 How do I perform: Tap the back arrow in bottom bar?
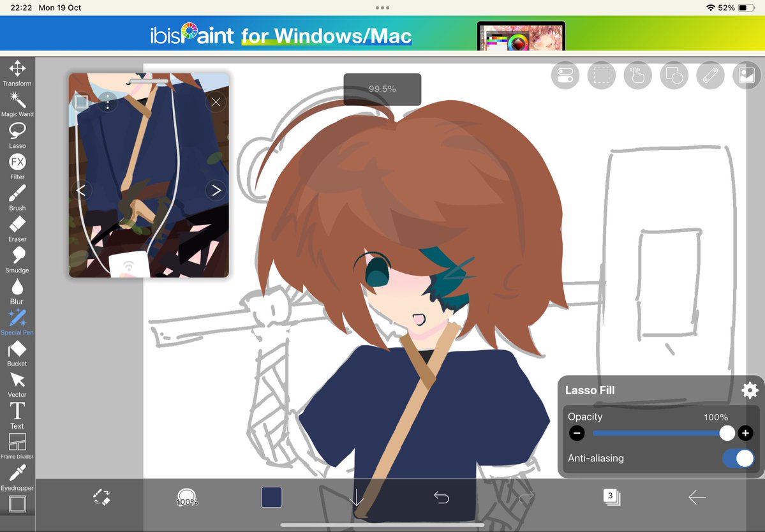(697, 498)
